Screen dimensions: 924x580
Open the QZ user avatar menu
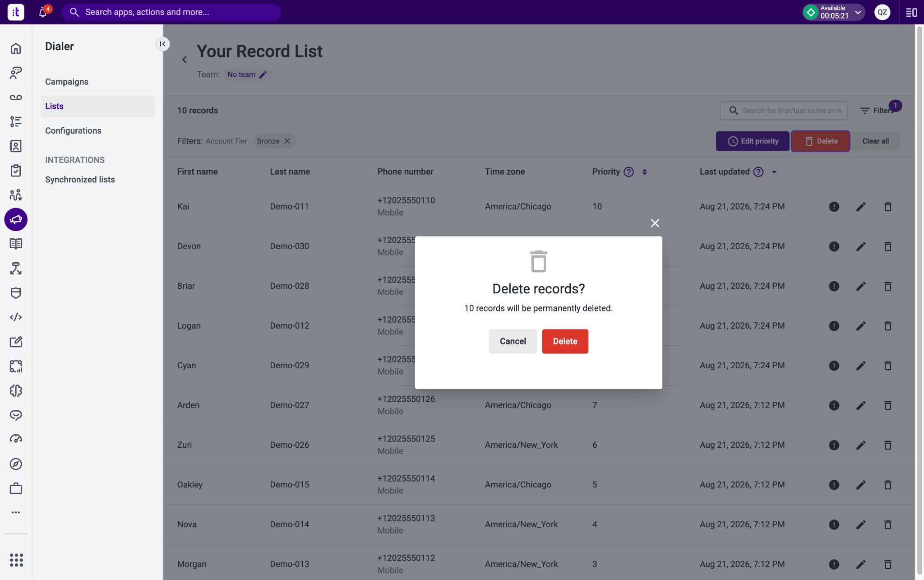pos(882,12)
